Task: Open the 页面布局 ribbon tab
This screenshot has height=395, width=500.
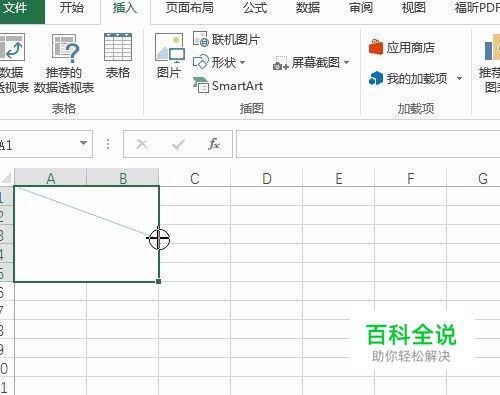Action: pos(190,8)
